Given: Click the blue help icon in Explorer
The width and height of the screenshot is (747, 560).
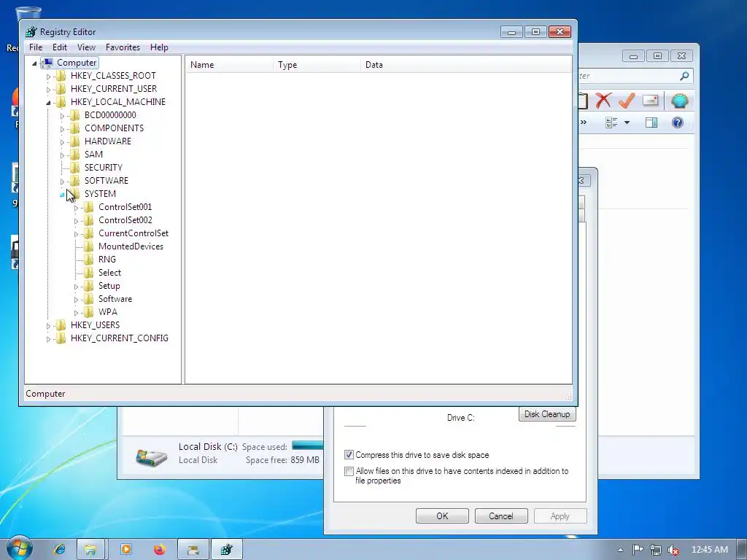Looking at the screenshot, I should tap(678, 122).
